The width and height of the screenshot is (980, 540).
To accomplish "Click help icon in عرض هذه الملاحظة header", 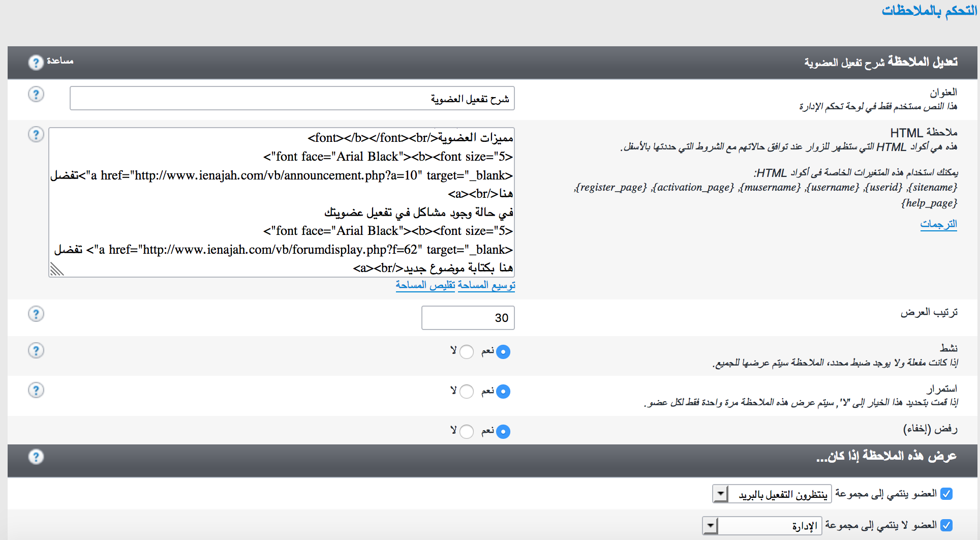I will (36, 457).
